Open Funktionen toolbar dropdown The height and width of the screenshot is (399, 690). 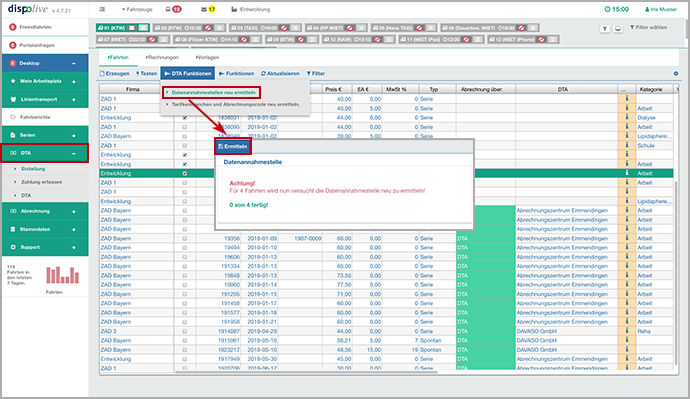click(236, 73)
